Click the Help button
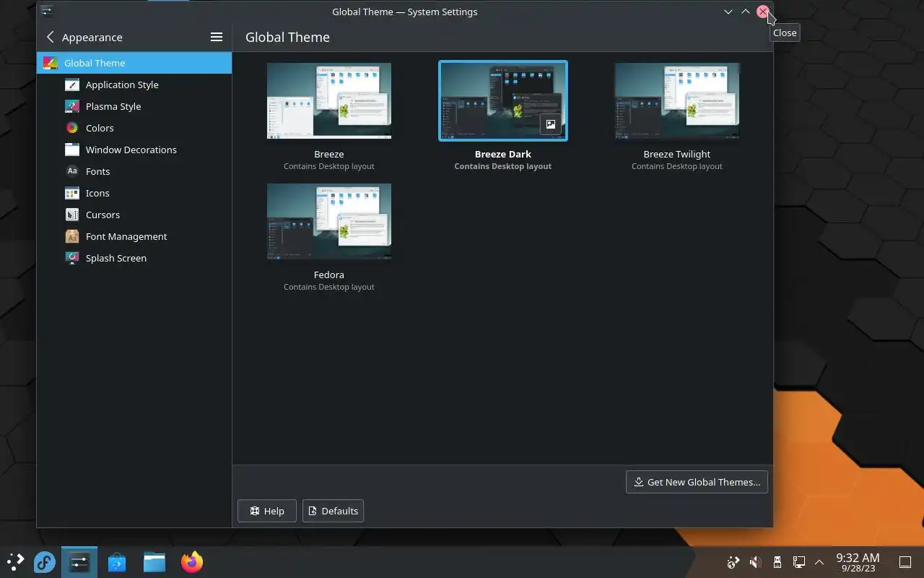The image size is (924, 578). 266,511
